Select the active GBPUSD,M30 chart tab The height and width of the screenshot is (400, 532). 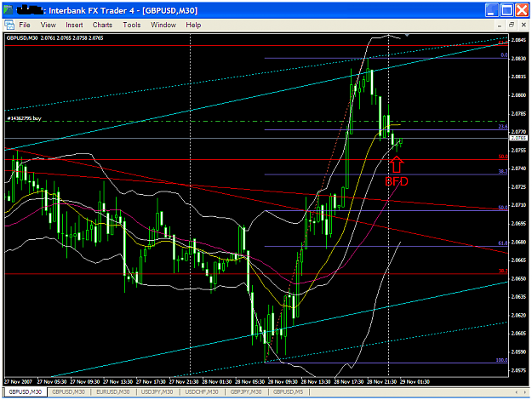(25, 391)
